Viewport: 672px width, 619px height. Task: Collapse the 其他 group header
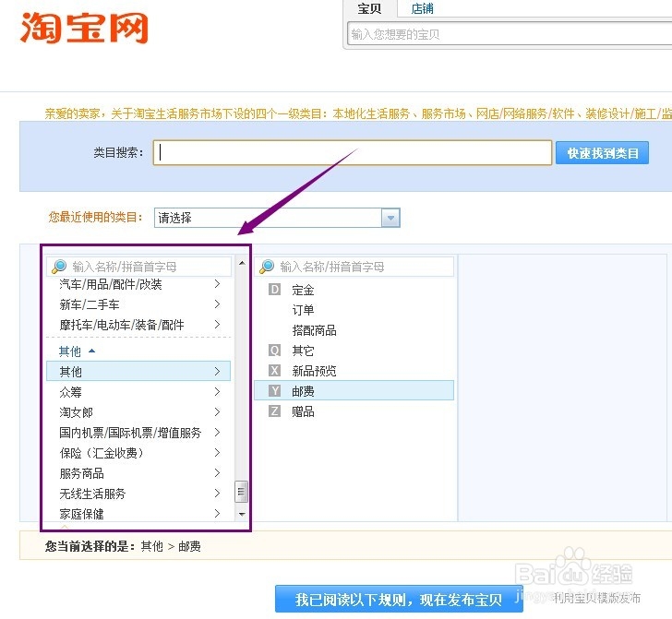[x=78, y=351]
